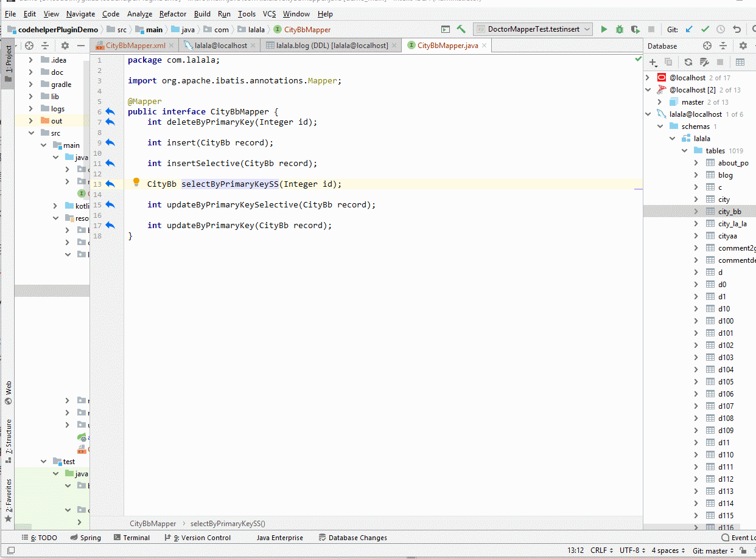Stop database query gray square icon

(720, 62)
